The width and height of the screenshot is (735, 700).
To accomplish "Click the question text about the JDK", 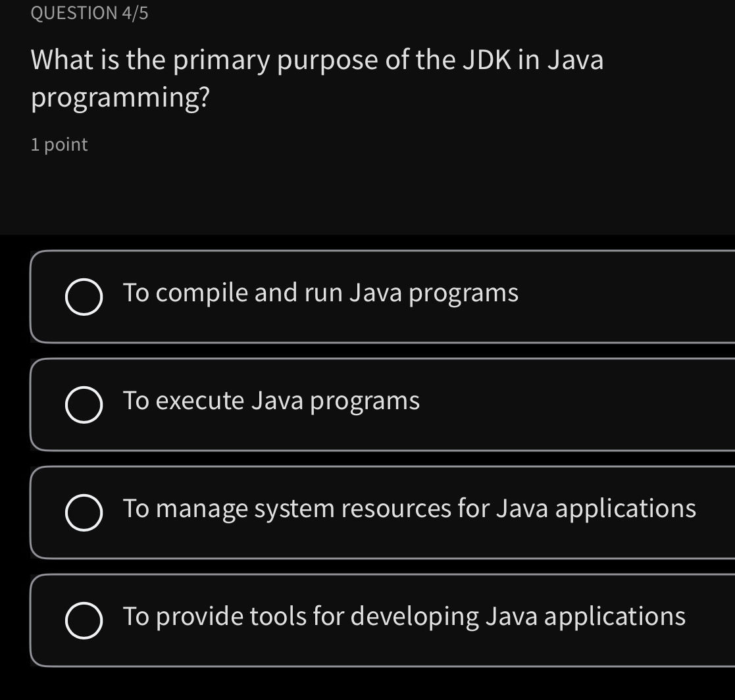I will [x=317, y=77].
